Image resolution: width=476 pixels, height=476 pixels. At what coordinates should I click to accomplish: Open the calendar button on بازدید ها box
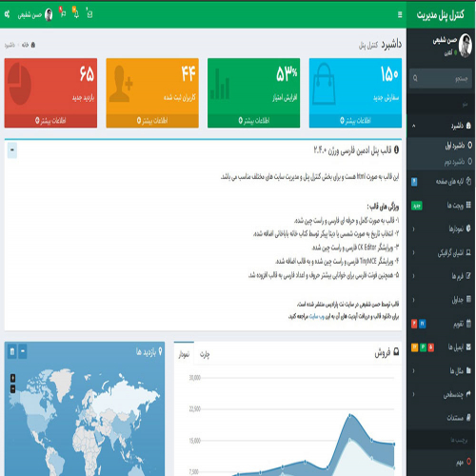pos(12,351)
